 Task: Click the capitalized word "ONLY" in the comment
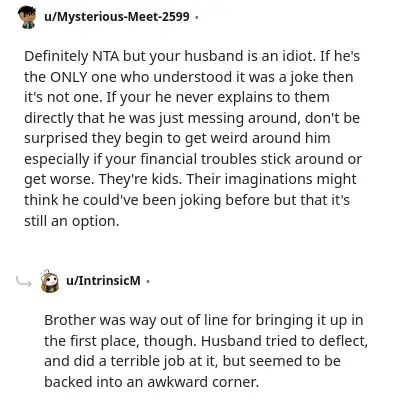point(68,77)
